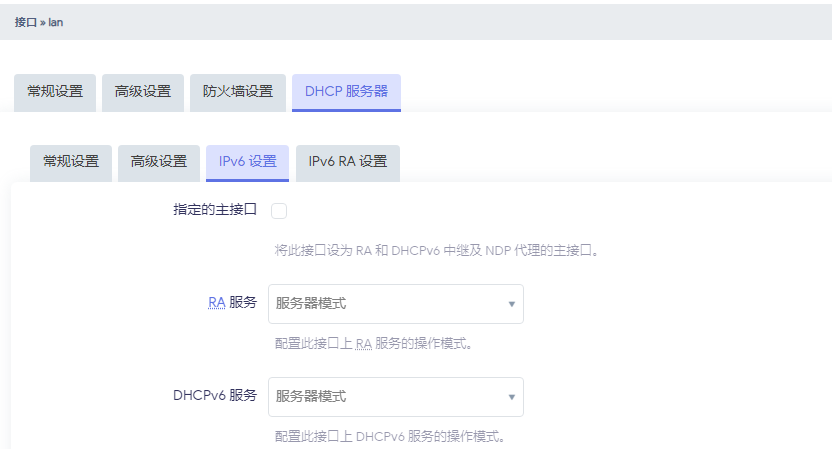Open the RA 服务 mode dropdown

point(395,304)
